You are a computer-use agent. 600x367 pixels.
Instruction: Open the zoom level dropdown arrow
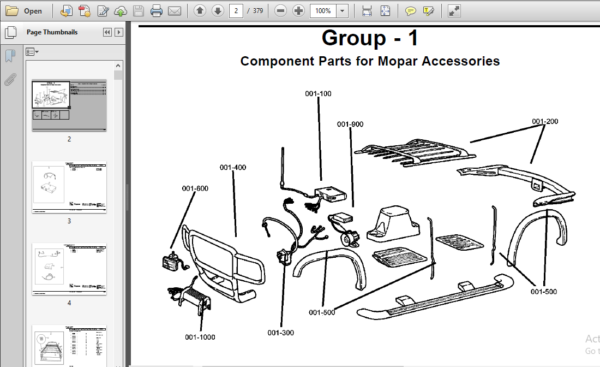342,11
